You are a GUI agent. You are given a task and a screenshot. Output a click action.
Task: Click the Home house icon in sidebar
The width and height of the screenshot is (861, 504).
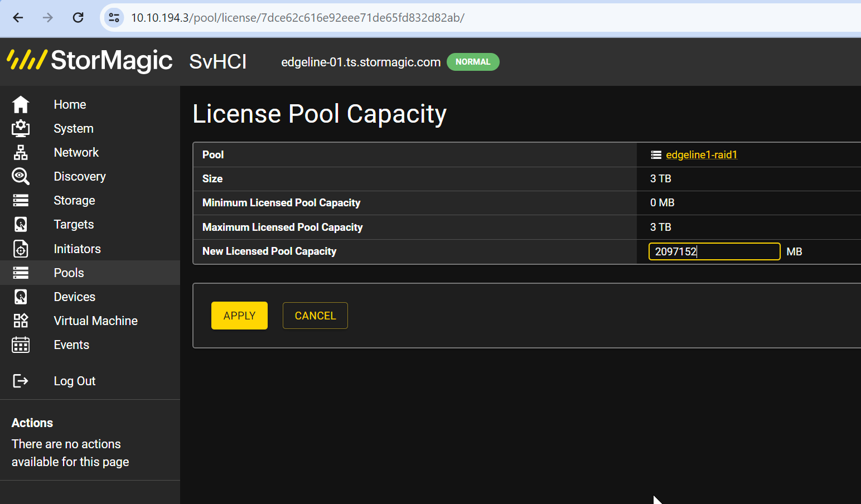[x=21, y=104]
